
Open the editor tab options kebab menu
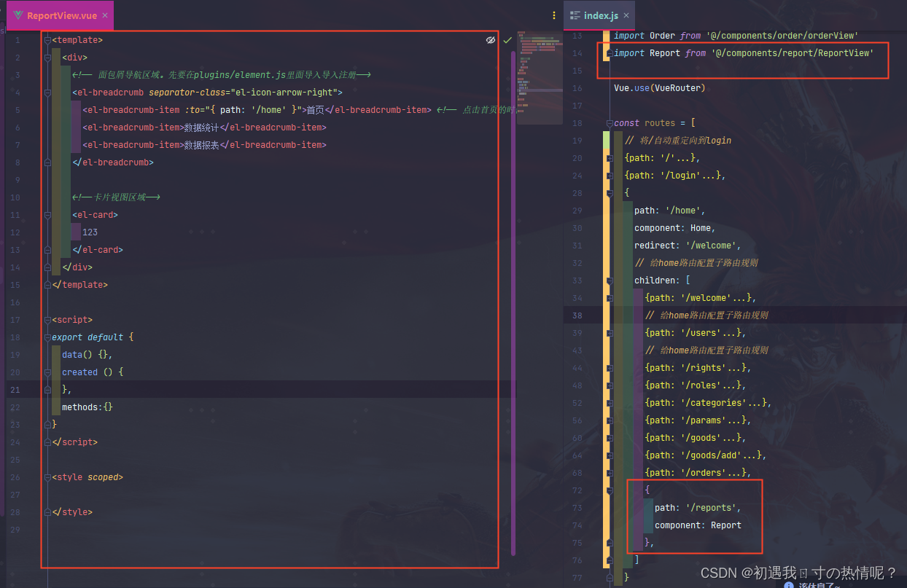click(555, 15)
